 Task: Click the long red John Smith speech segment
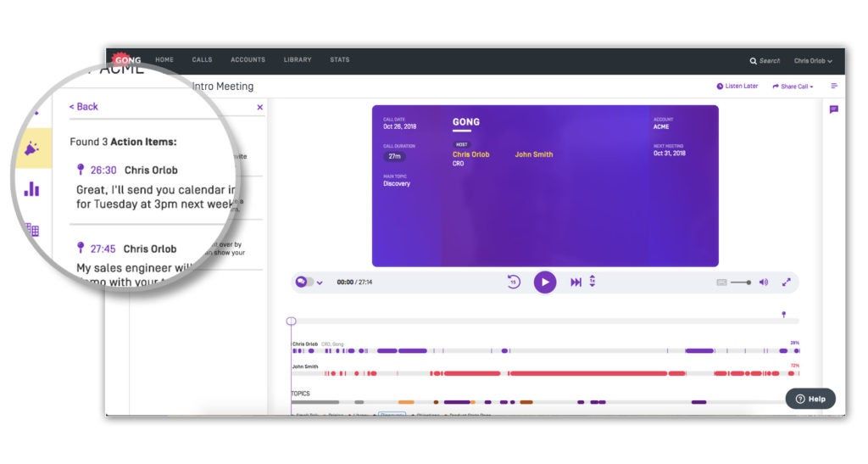click(588, 373)
